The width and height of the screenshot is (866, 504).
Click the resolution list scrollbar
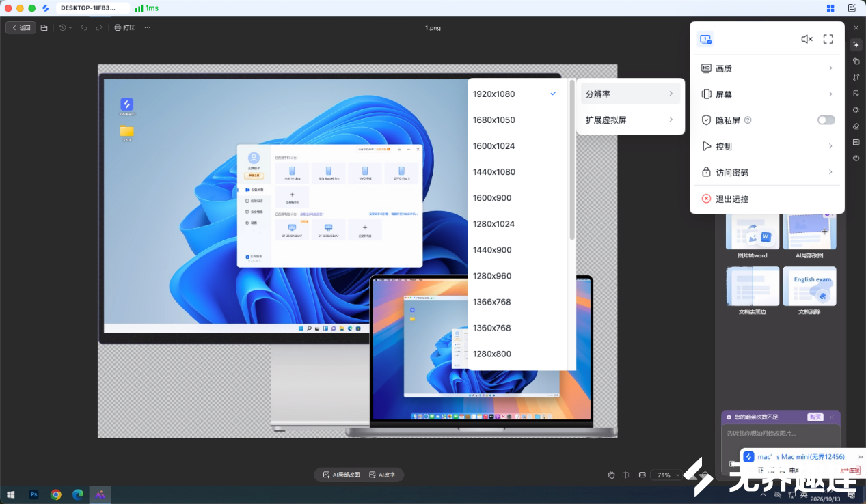[x=571, y=160]
